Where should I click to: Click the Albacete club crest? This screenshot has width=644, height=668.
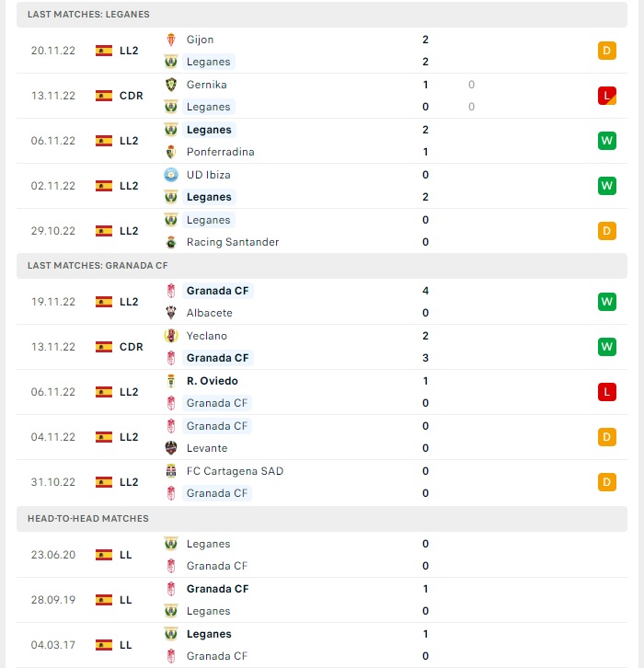click(171, 313)
